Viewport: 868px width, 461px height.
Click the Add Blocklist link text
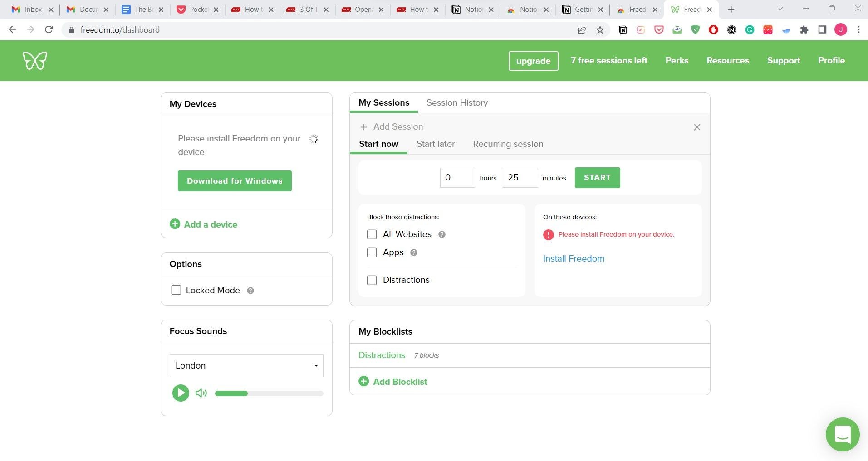(x=400, y=382)
